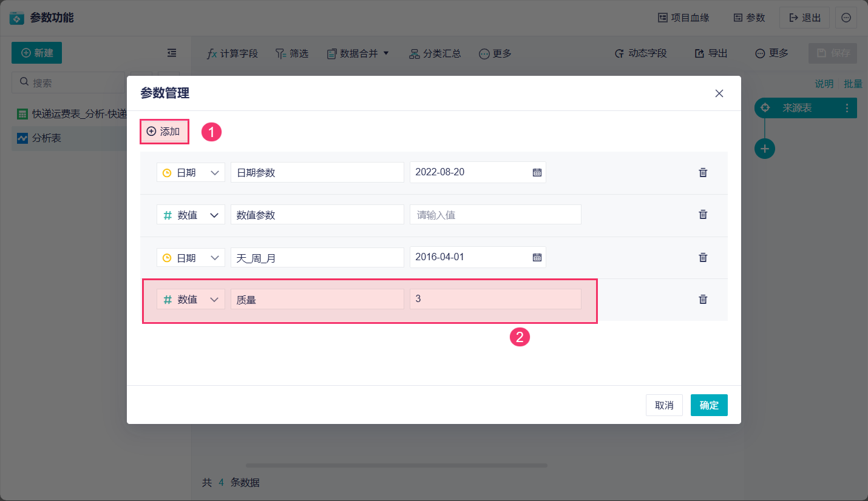Confirm with the 确定 button
The width and height of the screenshot is (868, 501).
click(x=709, y=405)
